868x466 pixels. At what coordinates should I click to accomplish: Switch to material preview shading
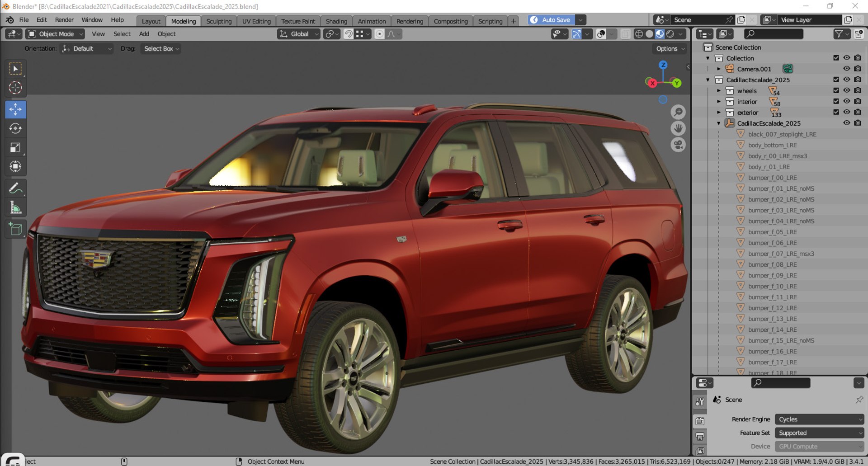click(660, 34)
